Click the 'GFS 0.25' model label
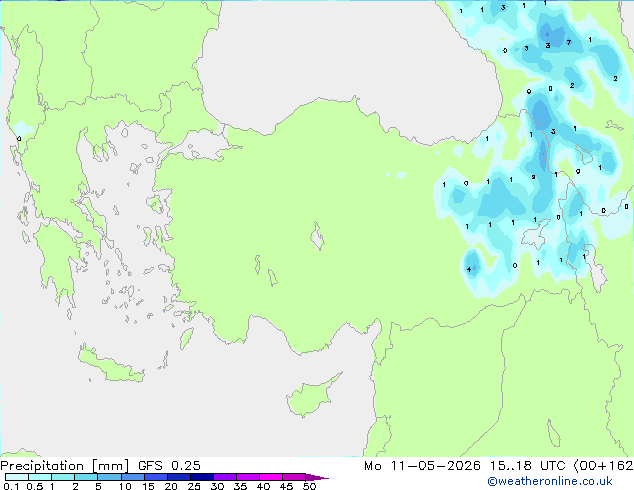Image resolution: width=634 pixels, height=490 pixels. pyautogui.click(x=169, y=466)
